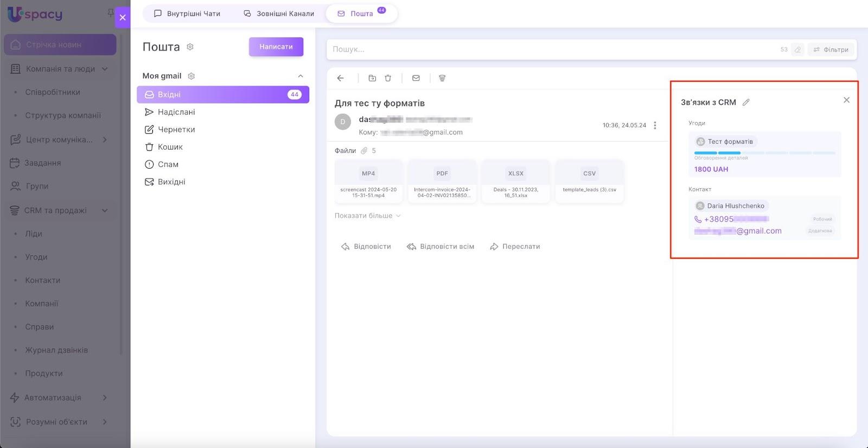Expand Показати більше to show more files
This screenshot has width=868, height=448.
tap(368, 216)
